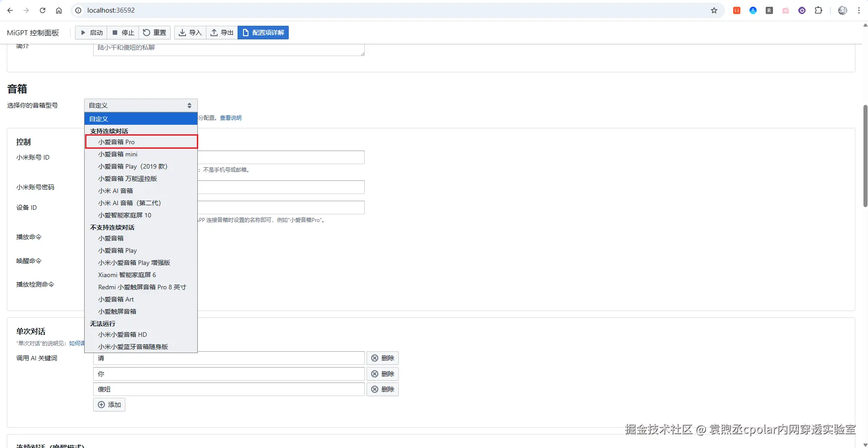Open the browser three-dot menu

tap(859, 10)
